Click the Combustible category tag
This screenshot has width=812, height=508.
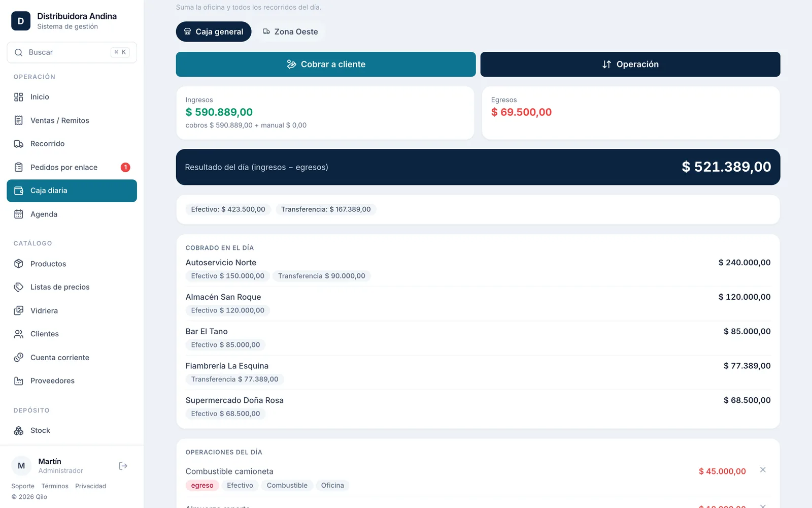tap(287, 485)
